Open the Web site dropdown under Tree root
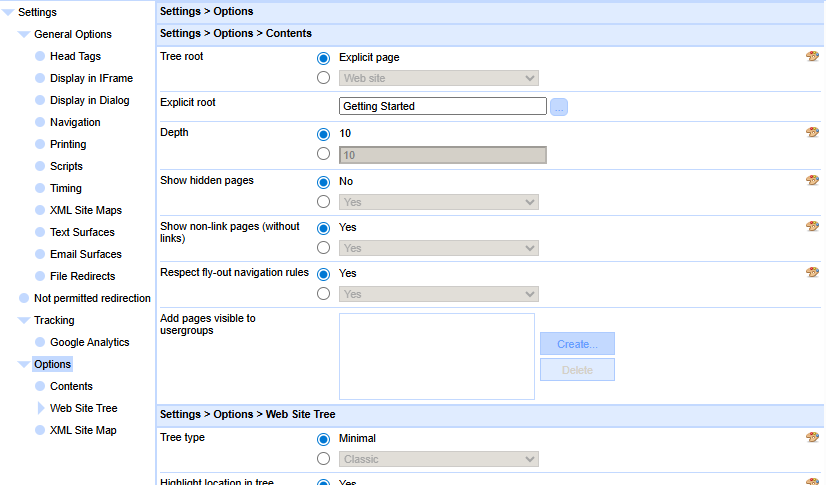The height and width of the screenshot is (485, 826). [x=439, y=78]
